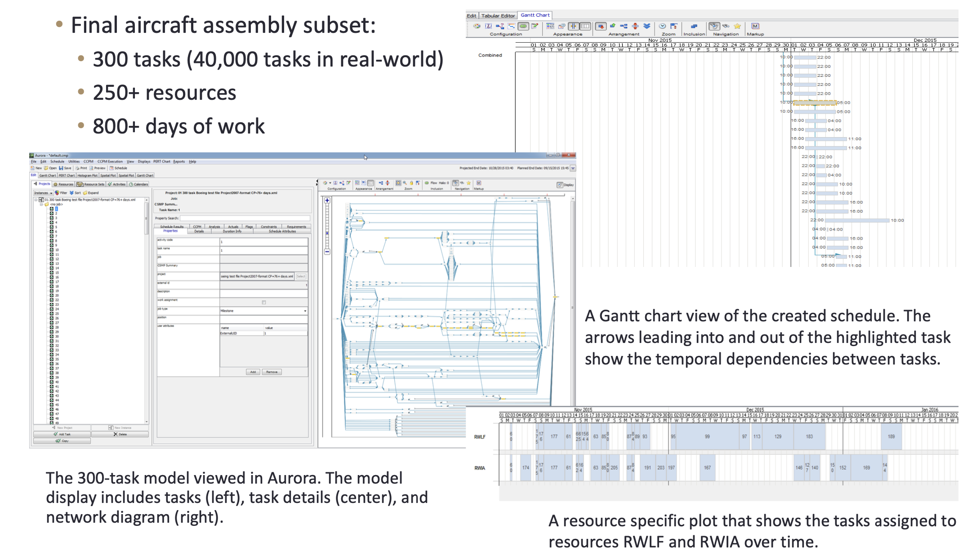972x560 pixels.
Task: Click the lock icon in PERT Zoom group
Action: (411, 183)
